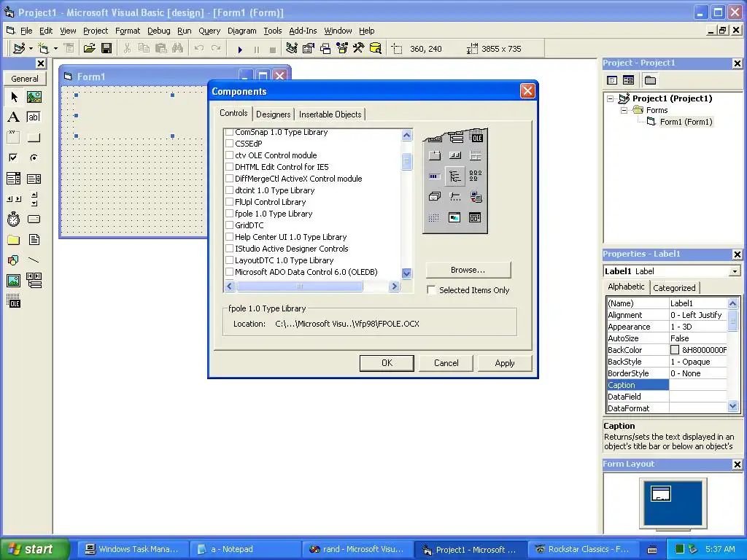
Task: Open Data View Window toolbar icon
Action: (376, 49)
